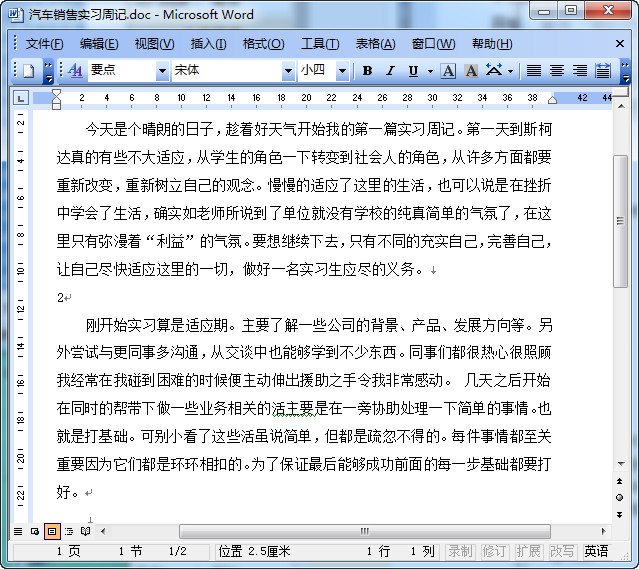Click inside the Font name box 宋体
The image size is (639, 569).
click(x=227, y=71)
